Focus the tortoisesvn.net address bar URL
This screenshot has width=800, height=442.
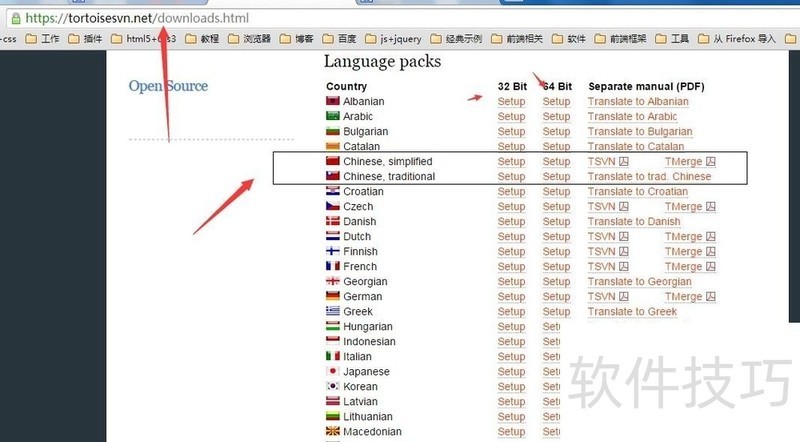click(x=137, y=18)
